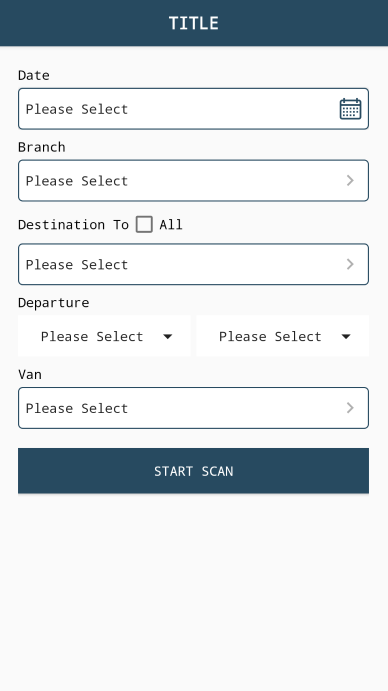Open the Van selection field
Viewport: 388px width, 691px height.
(x=194, y=408)
